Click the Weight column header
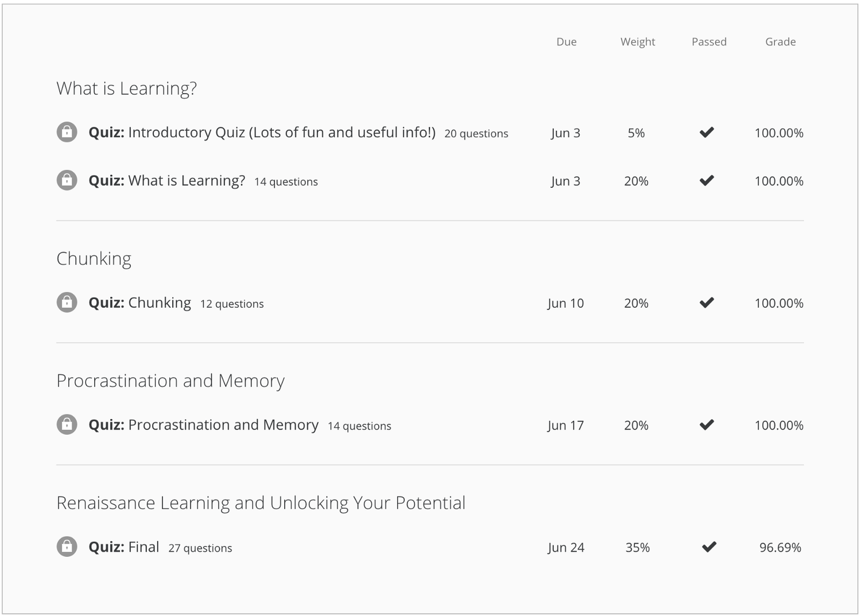This screenshot has height=616, width=861. click(637, 41)
